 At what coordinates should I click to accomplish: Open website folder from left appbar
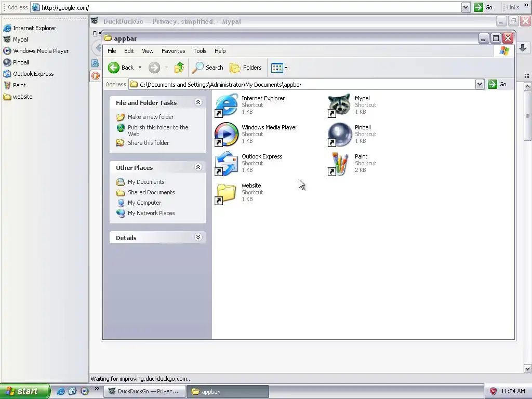(x=18, y=97)
